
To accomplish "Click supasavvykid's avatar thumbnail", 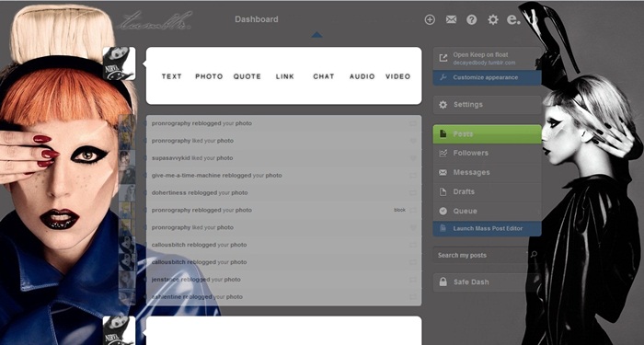I will [127, 158].
